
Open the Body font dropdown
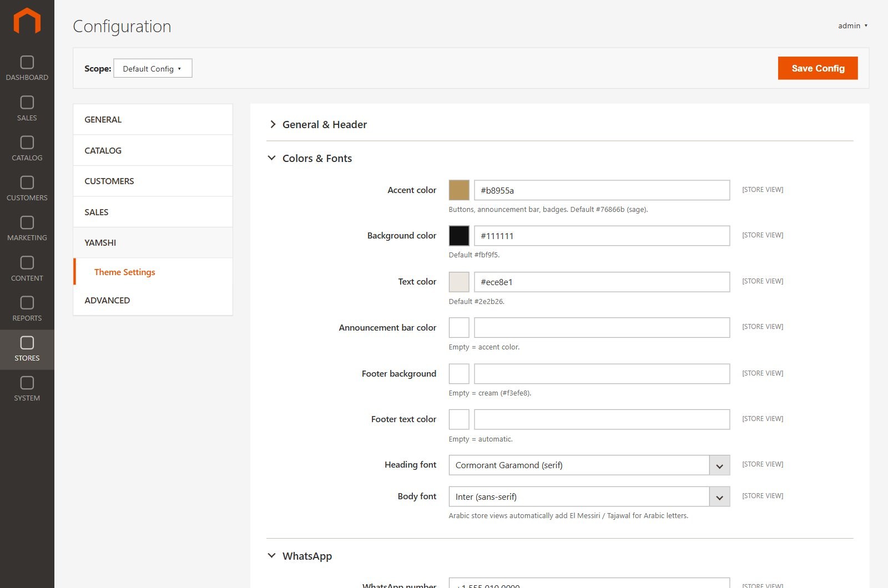tap(589, 496)
